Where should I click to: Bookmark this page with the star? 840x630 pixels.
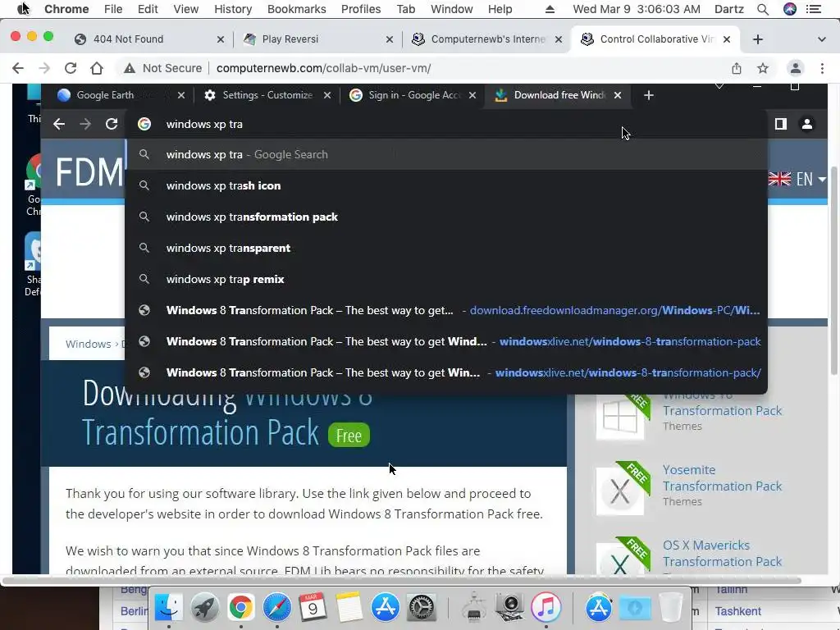tap(763, 68)
